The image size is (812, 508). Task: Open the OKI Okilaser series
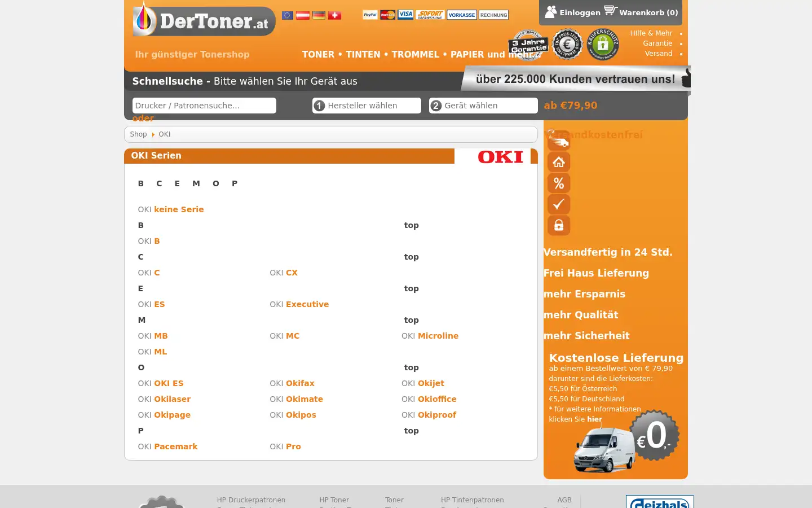(164, 399)
